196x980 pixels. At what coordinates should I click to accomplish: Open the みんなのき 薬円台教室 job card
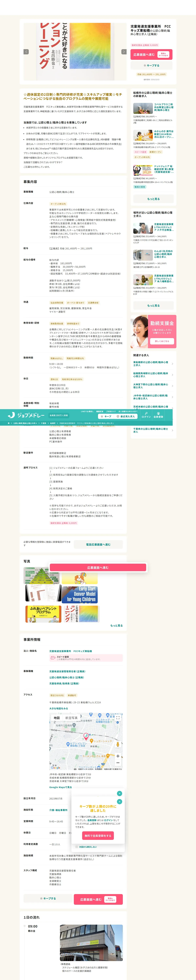(153, 144)
